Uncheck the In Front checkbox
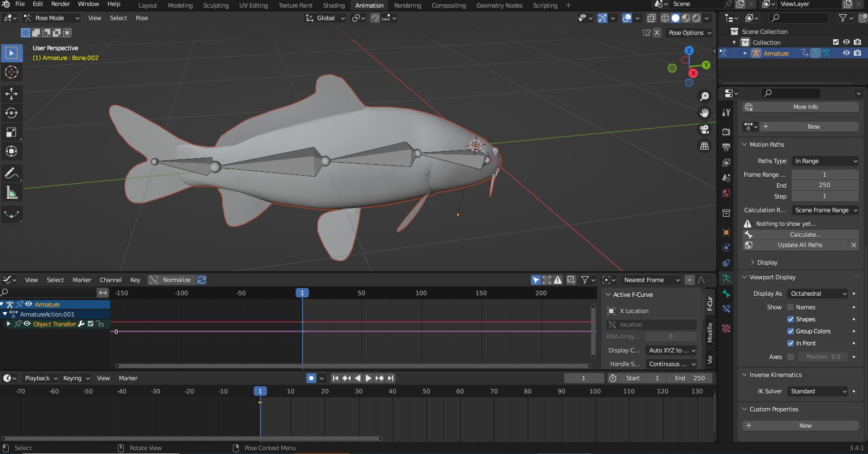This screenshot has height=454, width=868. click(x=791, y=343)
